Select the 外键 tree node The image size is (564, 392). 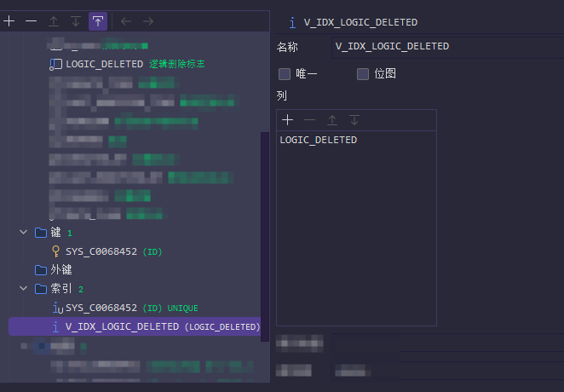point(135,270)
